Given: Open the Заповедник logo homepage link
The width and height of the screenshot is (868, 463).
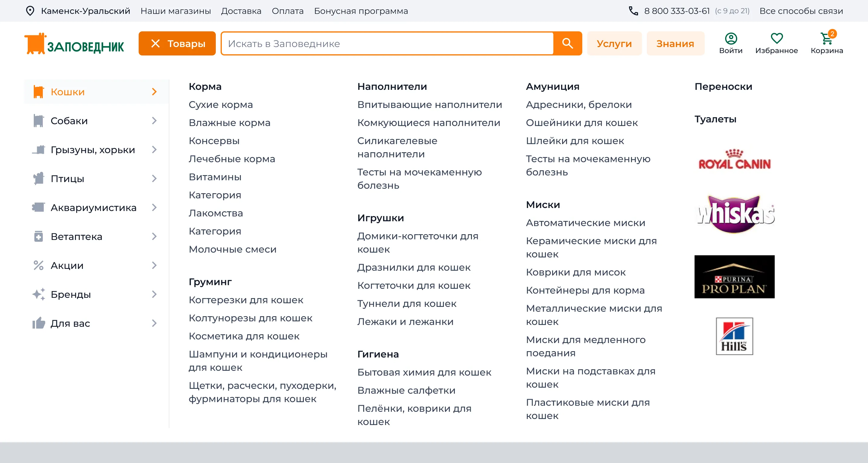Looking at the screenshot, I should point(74,44).
